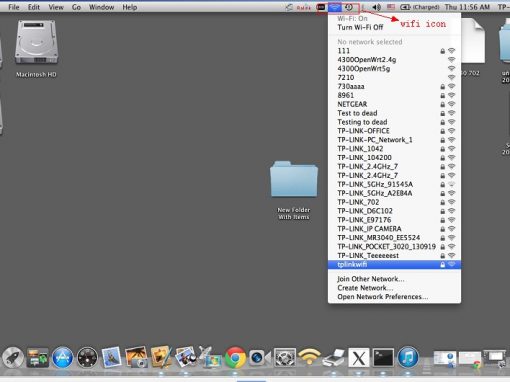Open System Preferences gear in Dock
Viewport: 510px width, 382px height.
(x=285, y=358)
